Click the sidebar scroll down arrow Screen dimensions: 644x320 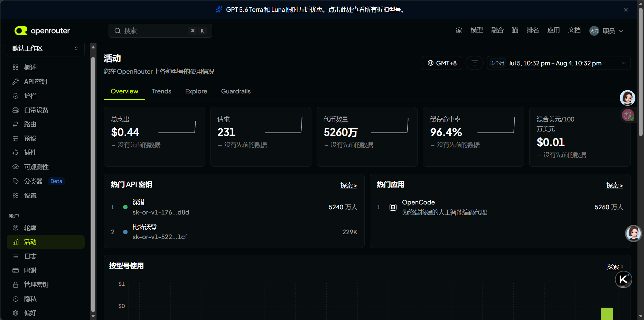click(x=93, y=316)
